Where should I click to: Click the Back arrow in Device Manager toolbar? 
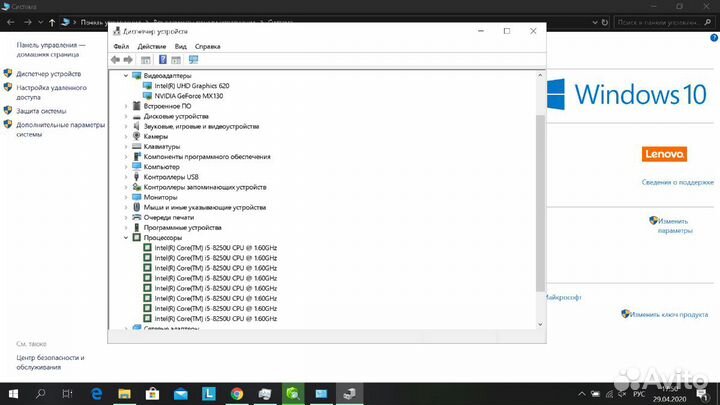(116, 60)
